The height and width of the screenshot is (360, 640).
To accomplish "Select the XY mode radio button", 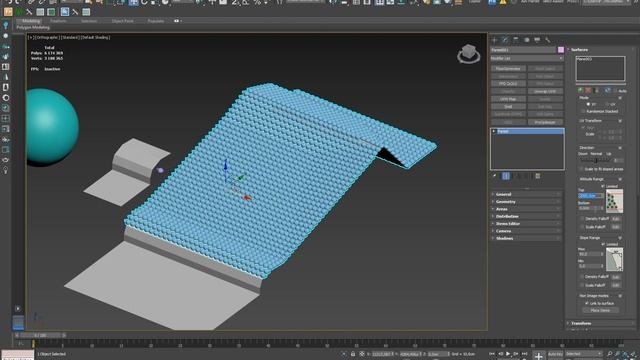I will 588,104.
